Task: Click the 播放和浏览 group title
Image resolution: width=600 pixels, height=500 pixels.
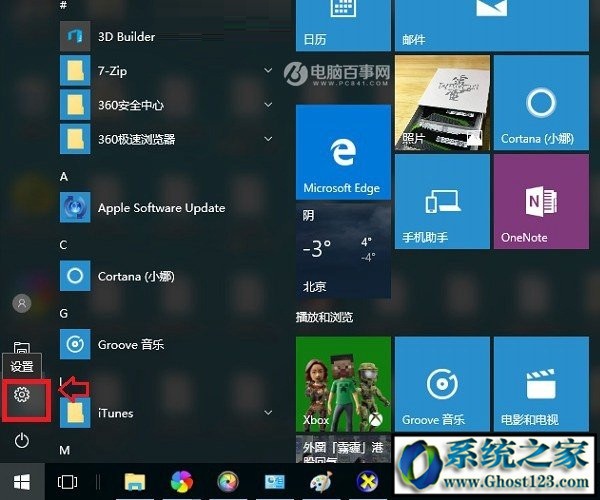Action: (x=324, y=317)
